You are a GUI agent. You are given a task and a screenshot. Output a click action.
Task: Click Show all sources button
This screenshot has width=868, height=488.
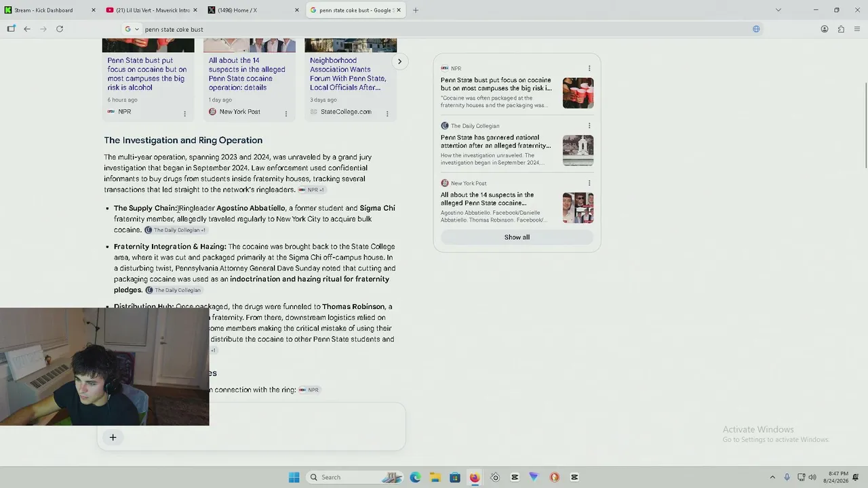(x=517, y=237)
